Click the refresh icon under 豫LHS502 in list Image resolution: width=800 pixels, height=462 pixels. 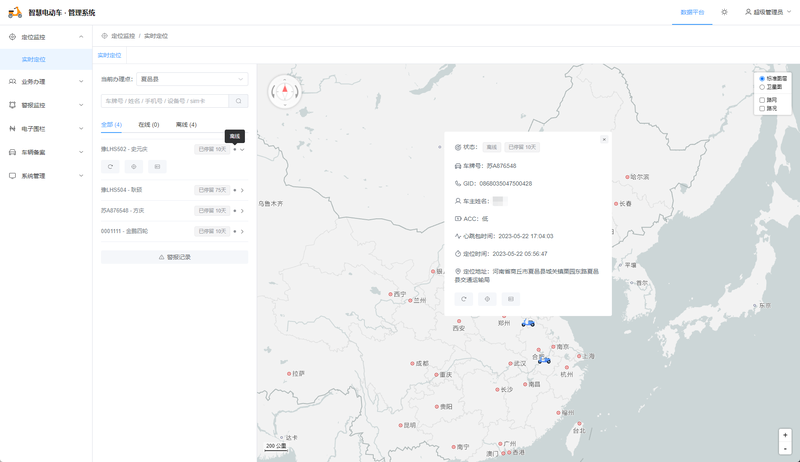pyautogui.click(x=112, y=166)
